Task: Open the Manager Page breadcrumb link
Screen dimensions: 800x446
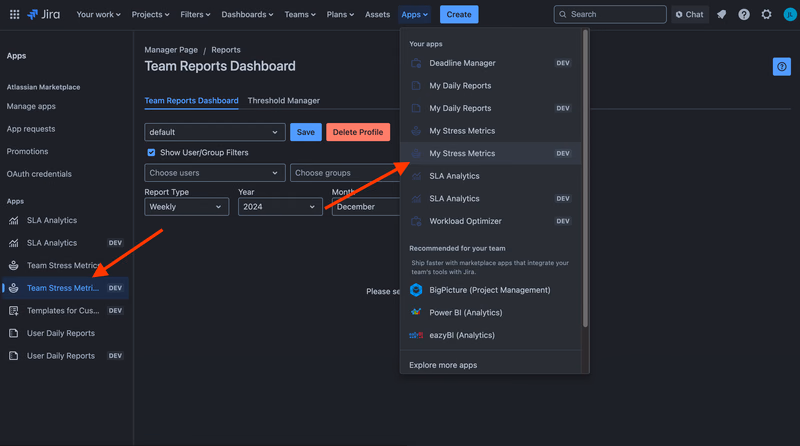Action: [171, 49]
